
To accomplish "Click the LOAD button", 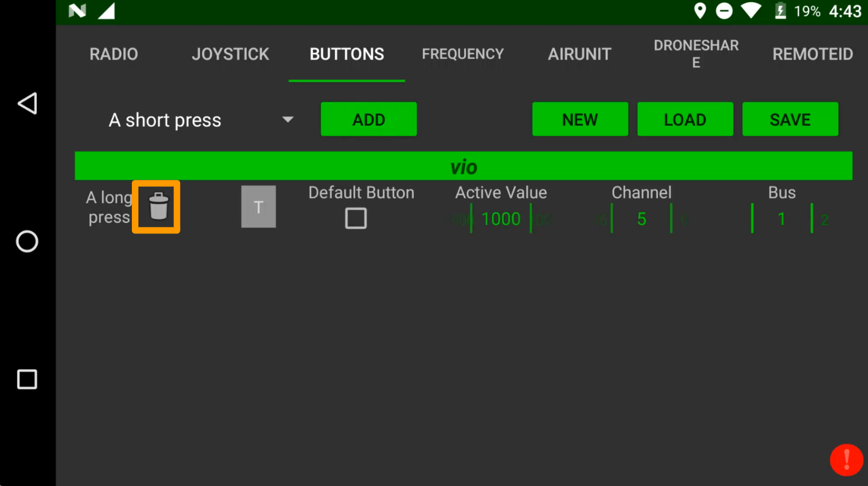I will point(685,119).
